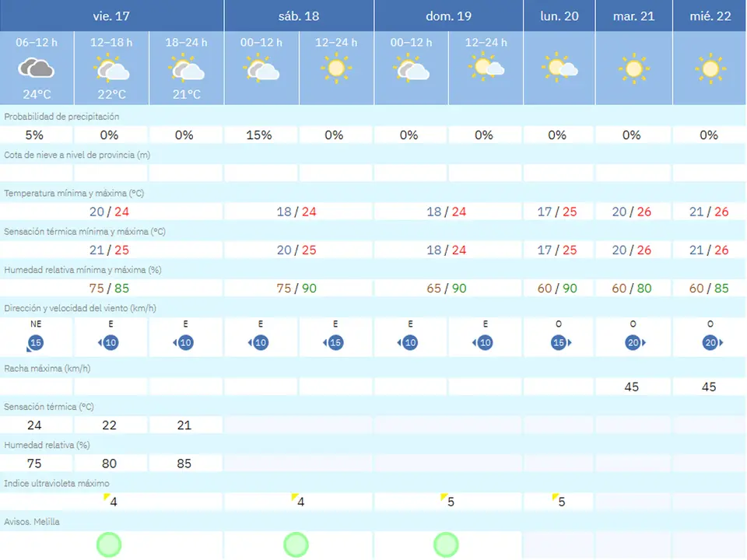Screen dimensions: 747x560
Task: Click the weather icon for dom. 19 00–12 h
Action: pyautogui.click(x=411, y=67)
